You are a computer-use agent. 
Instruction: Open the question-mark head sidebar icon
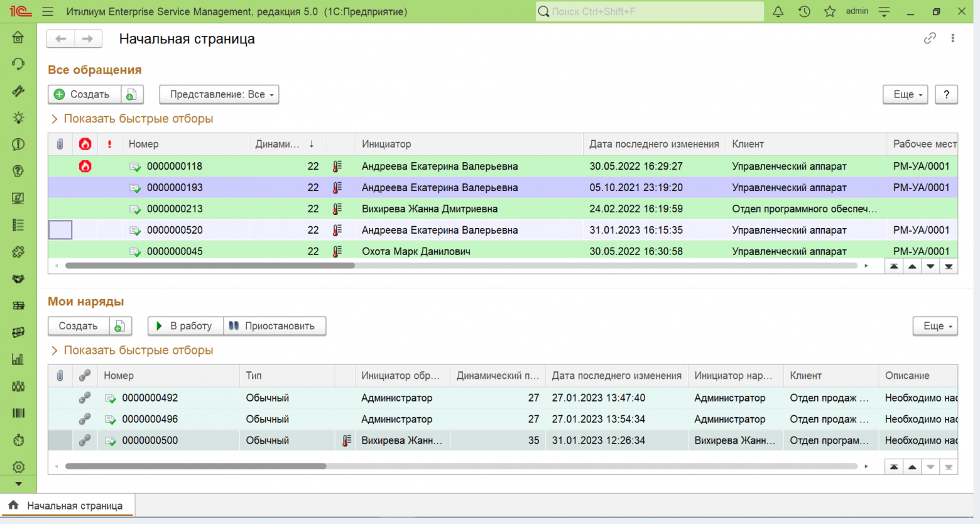18,172
